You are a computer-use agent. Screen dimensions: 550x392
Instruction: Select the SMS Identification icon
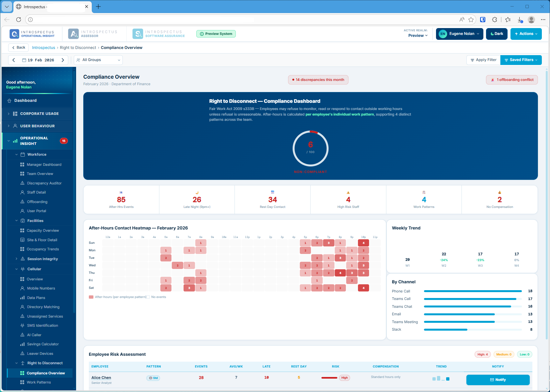(22, 325)
